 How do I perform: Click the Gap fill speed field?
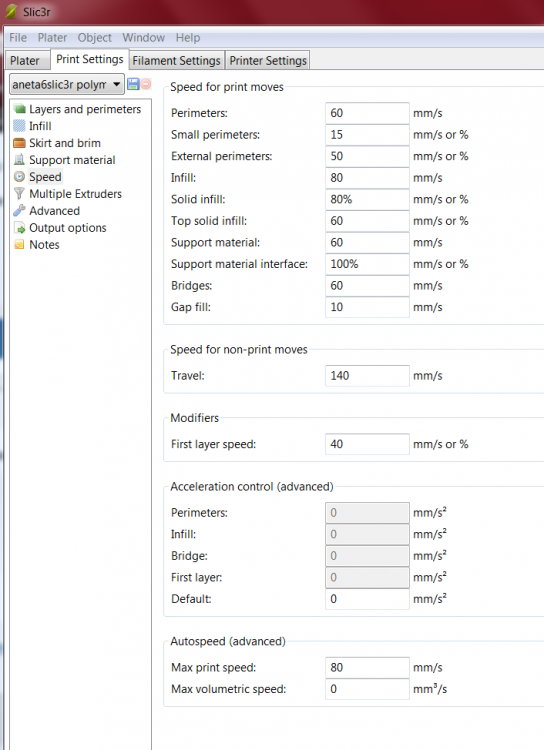pos(367,307)
